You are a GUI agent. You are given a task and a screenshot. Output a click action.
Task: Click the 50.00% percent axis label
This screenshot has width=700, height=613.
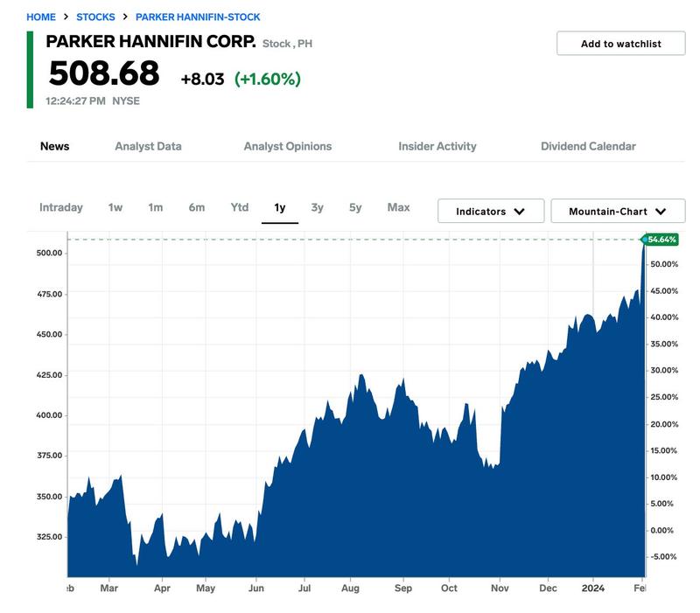pos(664,264)
